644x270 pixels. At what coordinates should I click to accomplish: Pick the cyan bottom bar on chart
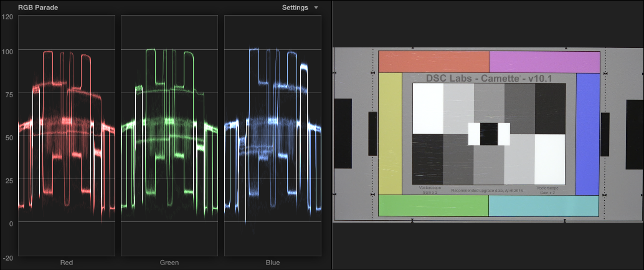tap(543, 206)
